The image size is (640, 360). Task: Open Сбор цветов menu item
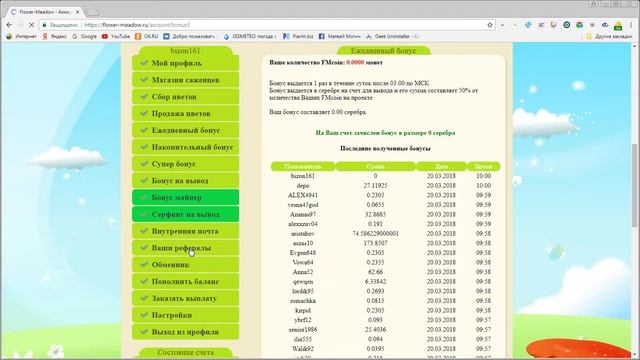point(185,97)
